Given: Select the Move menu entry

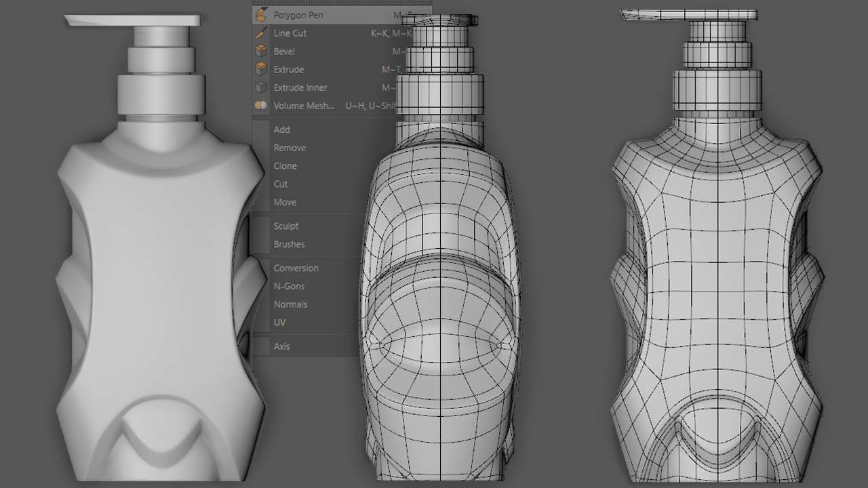Looking at the screenshot, I should point(285,203).
